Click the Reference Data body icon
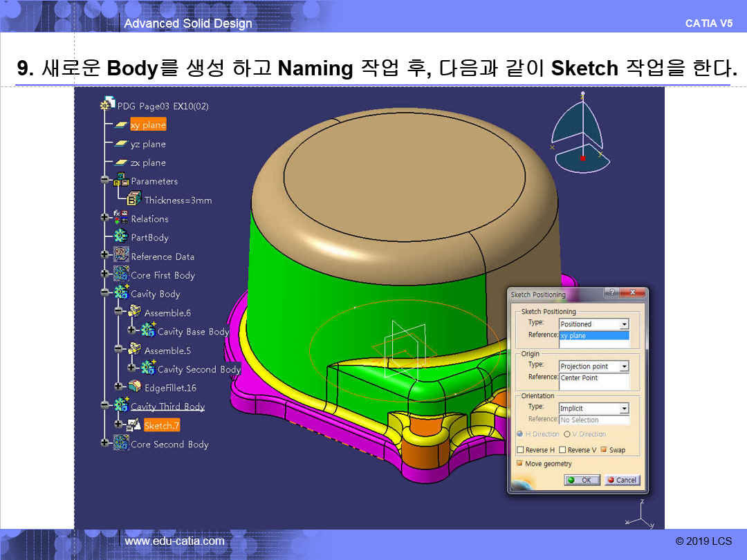747x560 pixels. click(x=121, y=255)
